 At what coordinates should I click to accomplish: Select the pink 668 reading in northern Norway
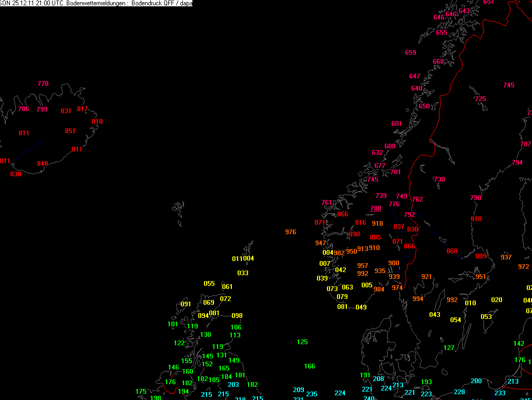point(438,62)
